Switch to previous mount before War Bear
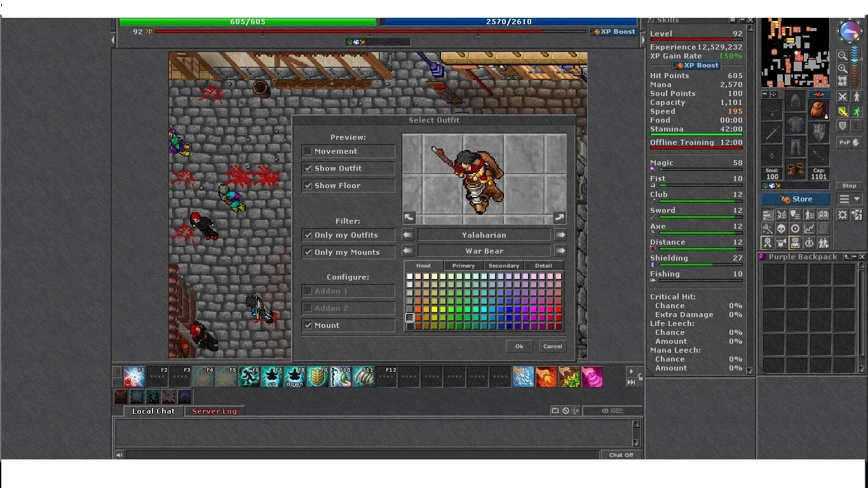 point(408,251)
